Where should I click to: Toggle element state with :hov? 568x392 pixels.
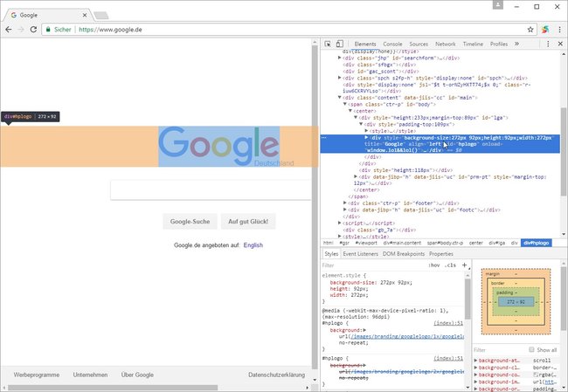[x=434, y=265]
